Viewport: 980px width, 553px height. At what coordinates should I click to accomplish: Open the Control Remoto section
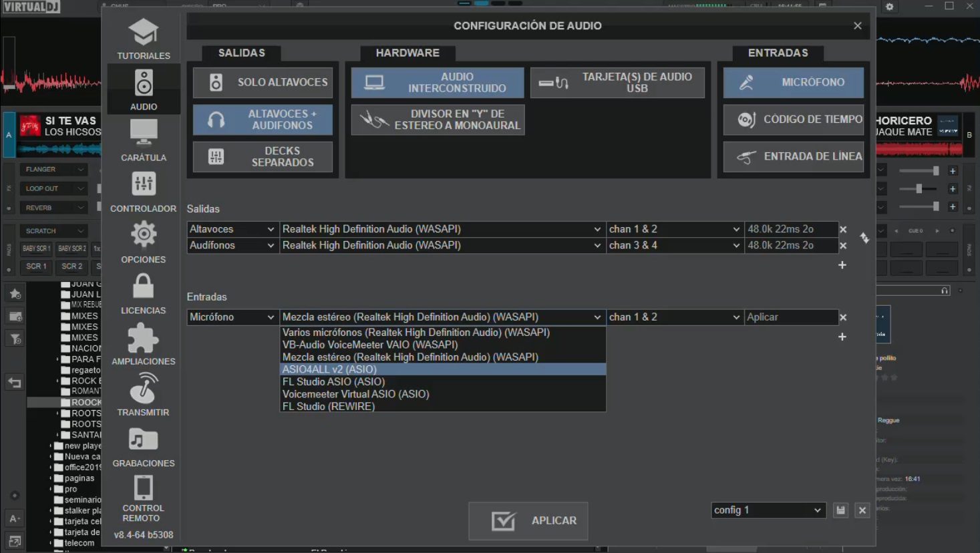pyautogui.click(x=144, y=498)
